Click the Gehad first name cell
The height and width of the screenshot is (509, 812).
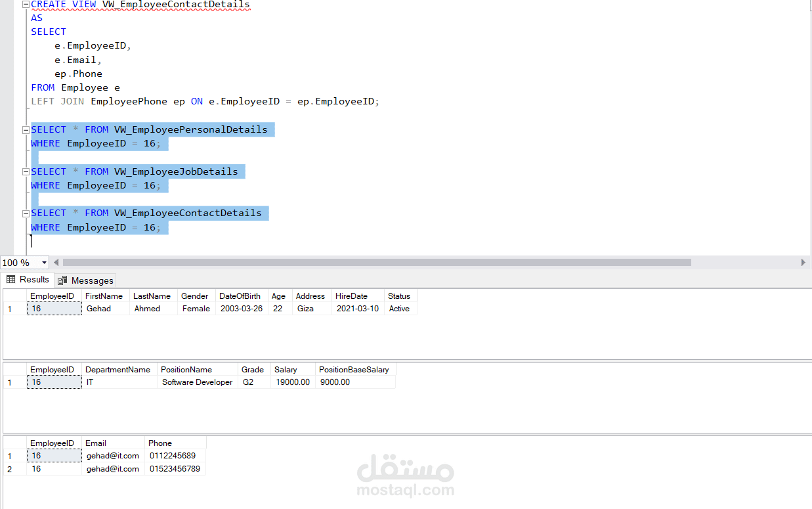(106, 309)
